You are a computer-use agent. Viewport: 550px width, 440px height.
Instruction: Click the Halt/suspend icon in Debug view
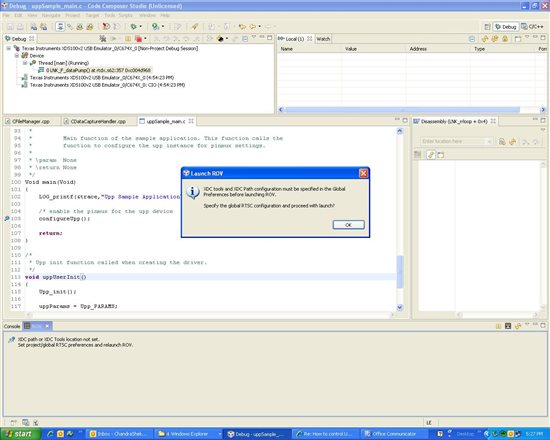click(x=128, y=39)
